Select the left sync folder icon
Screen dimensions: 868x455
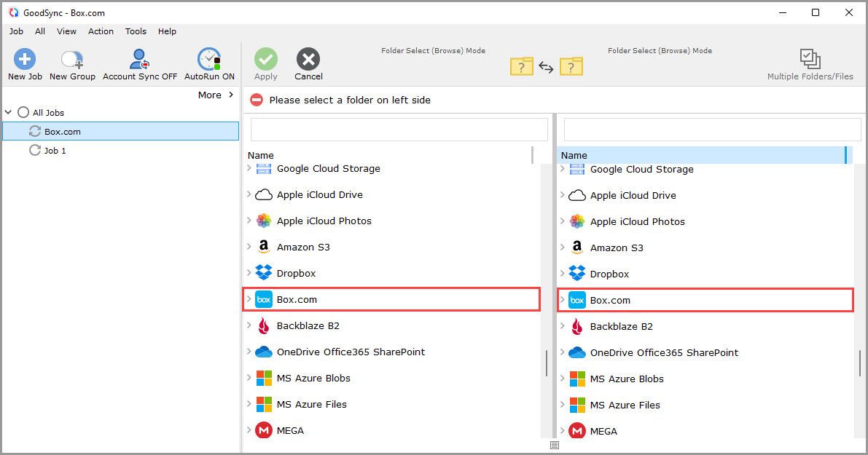point(522,66)
